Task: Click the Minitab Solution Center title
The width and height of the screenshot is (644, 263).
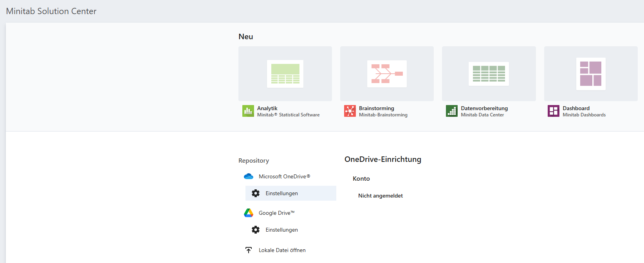Action: click(51, 11)
